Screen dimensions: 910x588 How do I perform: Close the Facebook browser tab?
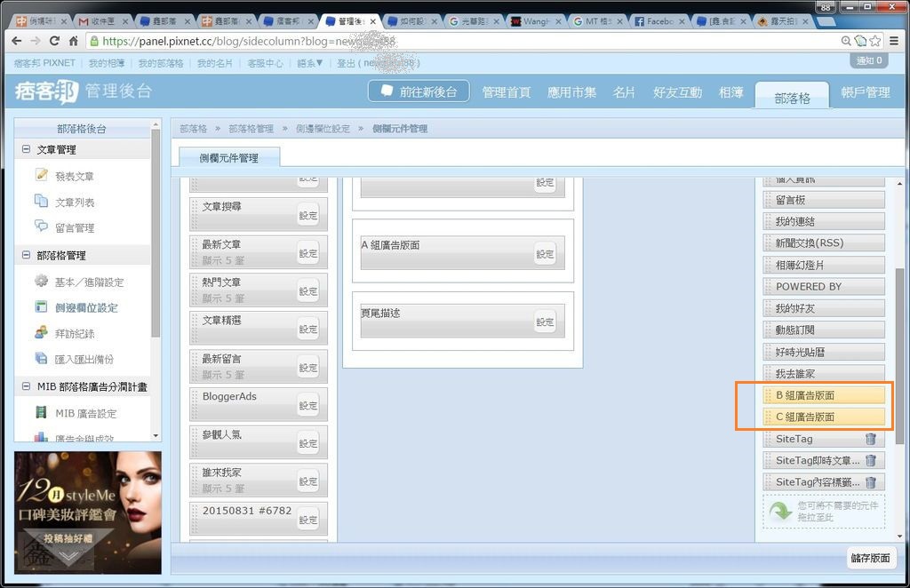682,21
